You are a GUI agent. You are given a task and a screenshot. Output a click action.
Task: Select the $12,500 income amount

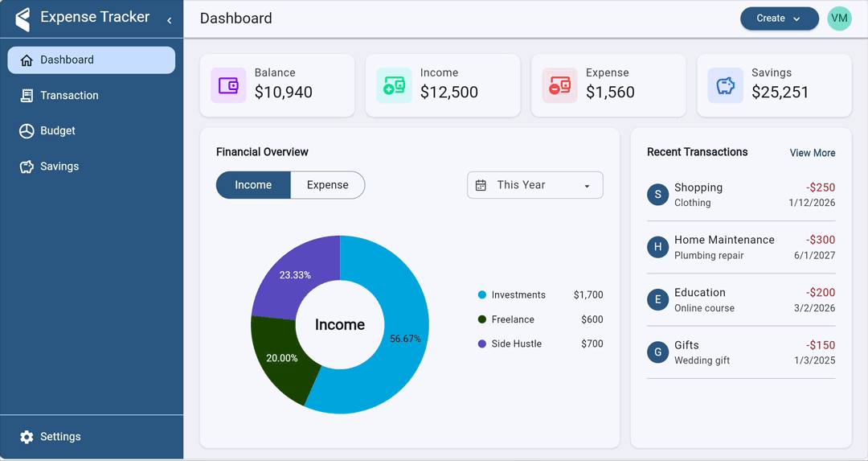(x=449, y=92)
